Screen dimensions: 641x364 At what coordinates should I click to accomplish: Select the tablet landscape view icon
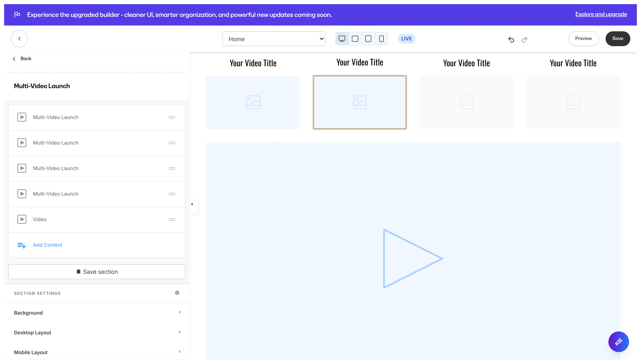tap(355, 39)
